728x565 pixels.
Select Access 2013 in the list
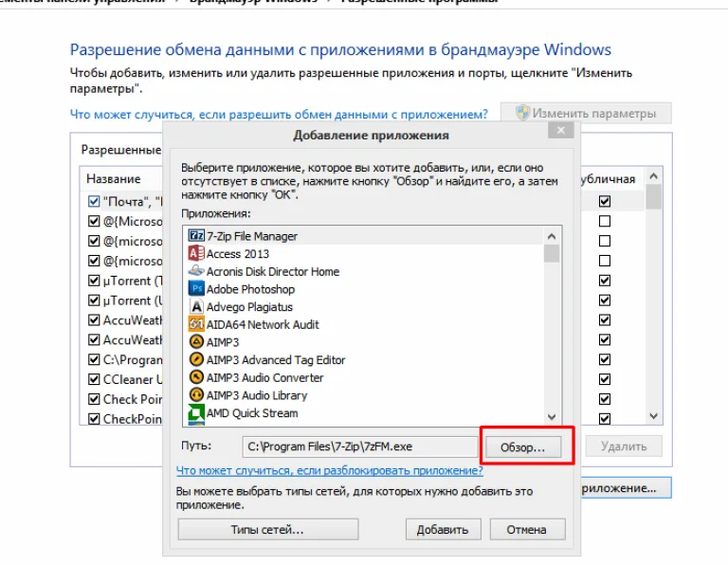pyautogui.click(x=364, y=253)
